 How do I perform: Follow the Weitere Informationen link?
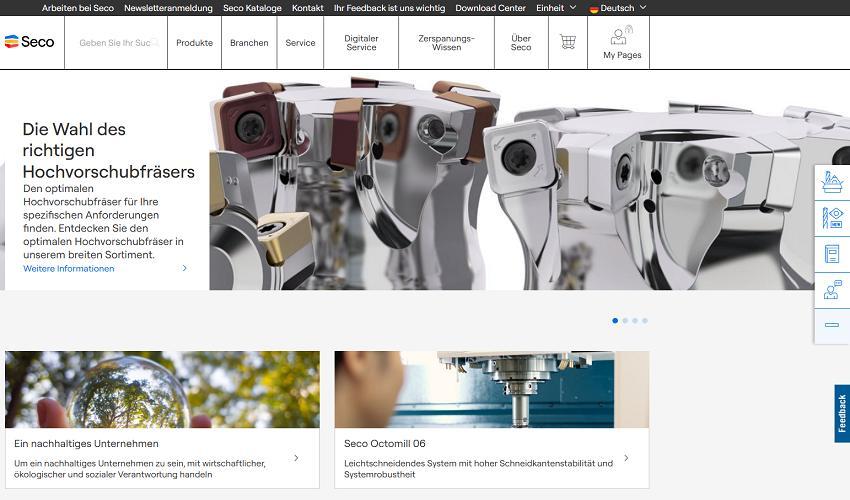click(x=68, y=268)
